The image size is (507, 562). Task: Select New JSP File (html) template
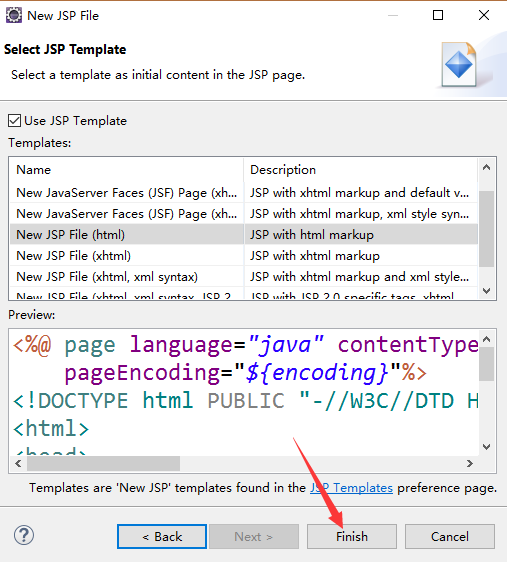click(127, 235)
